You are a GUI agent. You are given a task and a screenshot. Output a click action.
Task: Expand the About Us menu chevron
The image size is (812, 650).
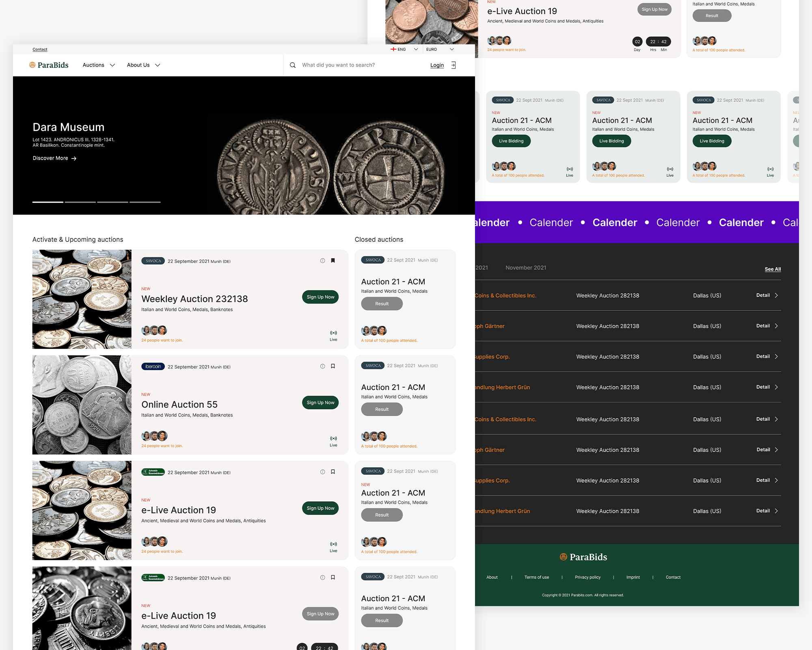[158, 65]
